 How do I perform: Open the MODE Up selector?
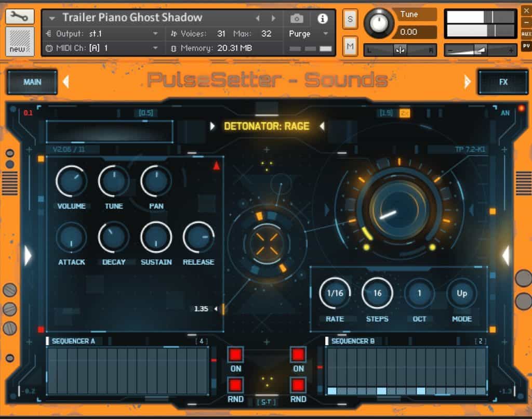pos(462,293)
